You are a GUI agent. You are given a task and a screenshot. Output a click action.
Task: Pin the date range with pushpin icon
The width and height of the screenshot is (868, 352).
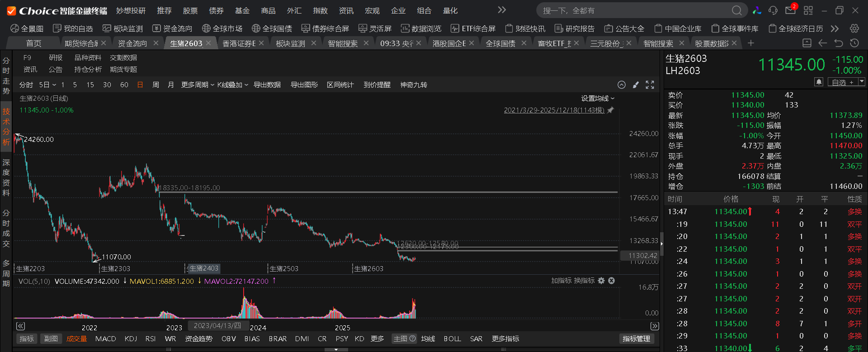click(611, 110)
